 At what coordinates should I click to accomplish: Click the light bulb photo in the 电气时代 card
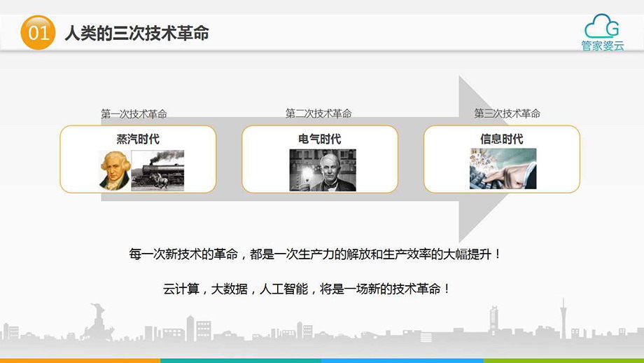[323, 170]
